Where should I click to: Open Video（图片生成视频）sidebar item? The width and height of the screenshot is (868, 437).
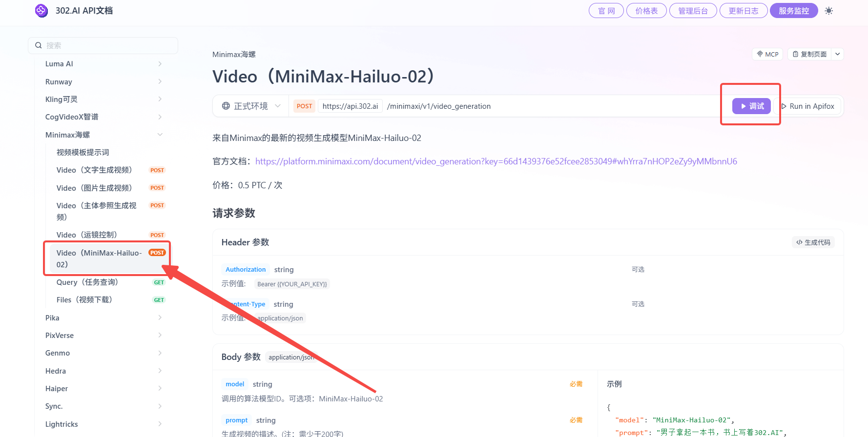coord(109,188)
